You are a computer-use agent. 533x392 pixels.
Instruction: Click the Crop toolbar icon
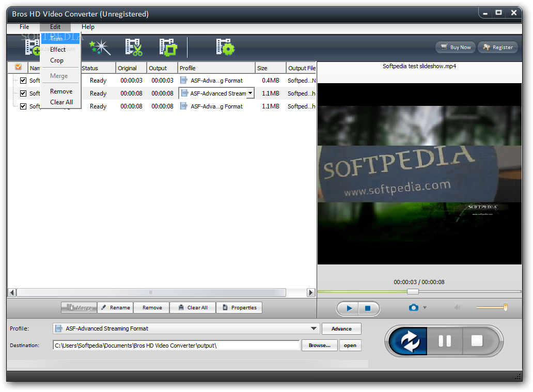pos(168,48)
